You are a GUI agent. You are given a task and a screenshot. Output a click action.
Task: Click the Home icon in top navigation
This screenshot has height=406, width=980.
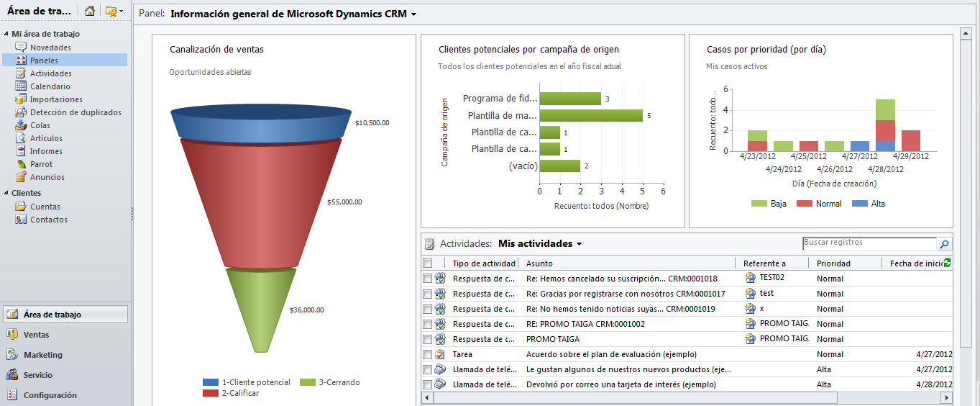point(89,12)
